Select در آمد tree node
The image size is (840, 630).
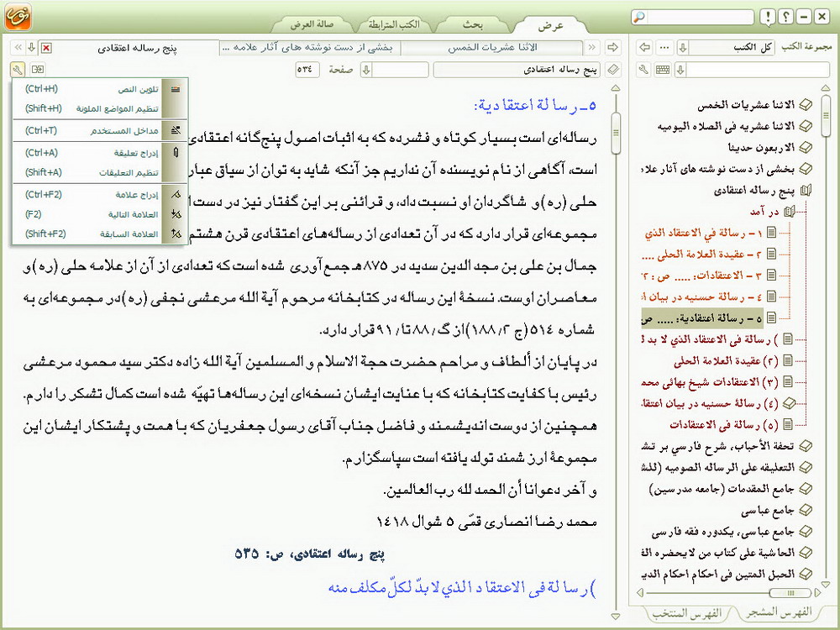click(764, 212)
